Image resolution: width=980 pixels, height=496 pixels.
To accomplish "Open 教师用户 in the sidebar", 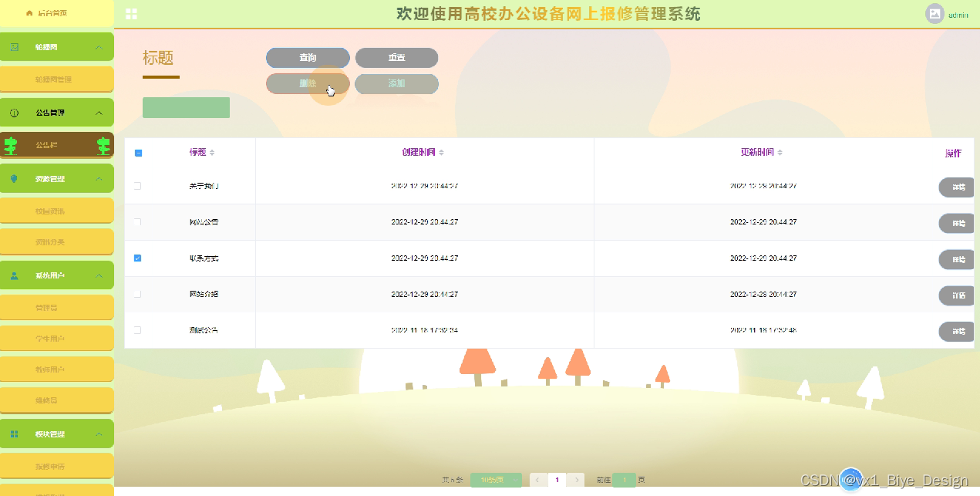I will 57,369.
